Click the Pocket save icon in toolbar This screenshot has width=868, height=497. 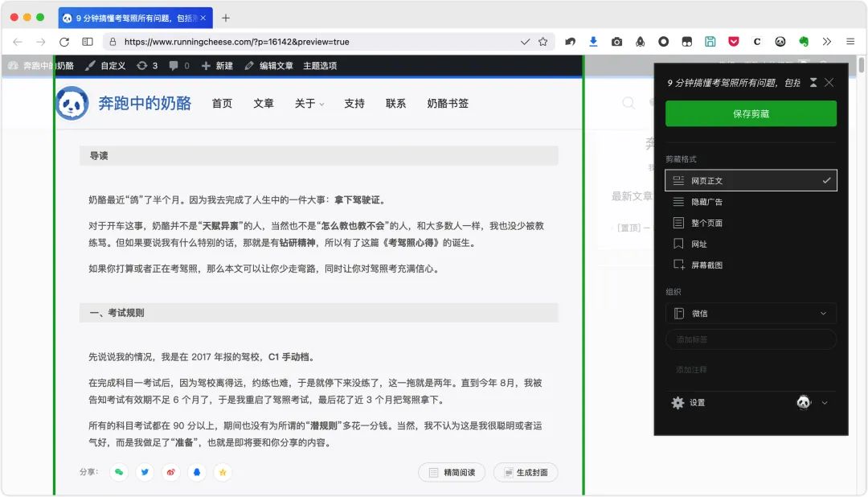point(734,42)
